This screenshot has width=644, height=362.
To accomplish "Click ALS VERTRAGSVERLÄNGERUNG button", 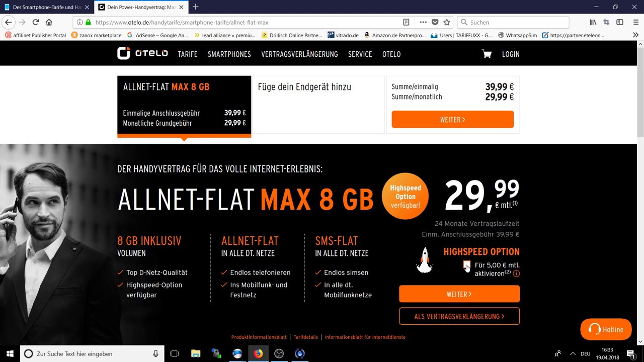I will (459, 316).
